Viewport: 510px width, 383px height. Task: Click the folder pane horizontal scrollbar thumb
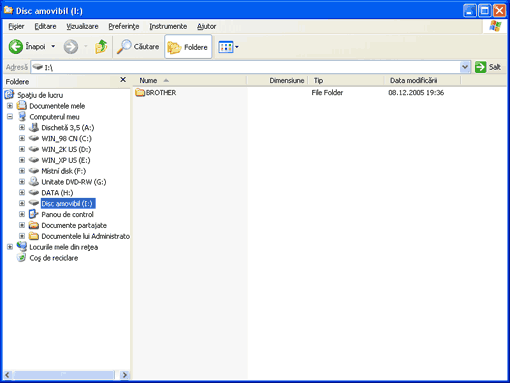coord(63,375)
